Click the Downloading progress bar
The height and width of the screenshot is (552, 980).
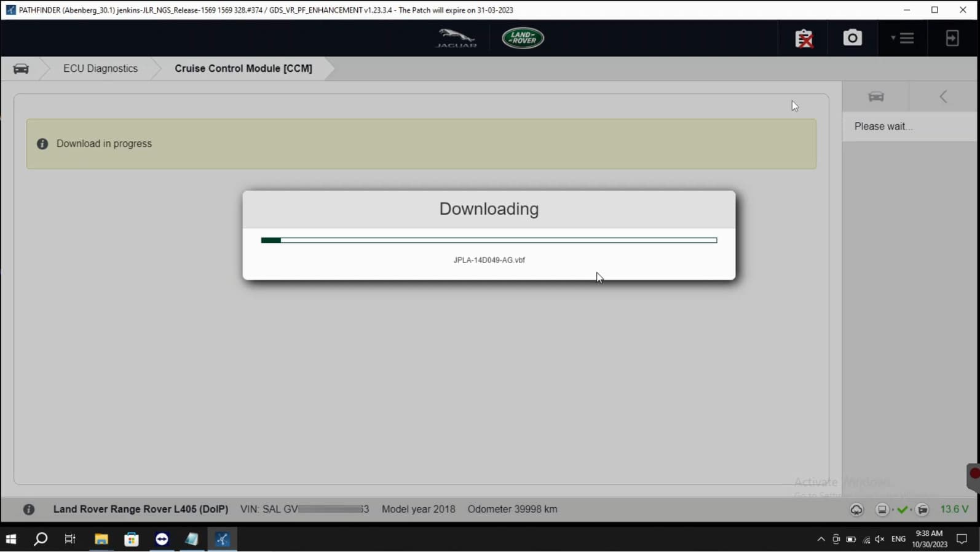pos(489,240)
